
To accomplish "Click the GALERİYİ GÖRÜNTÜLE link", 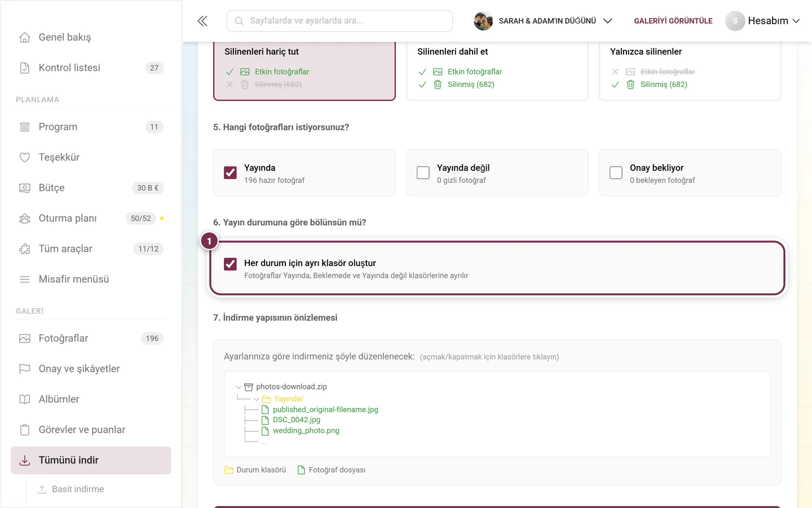I will [673, 21].
